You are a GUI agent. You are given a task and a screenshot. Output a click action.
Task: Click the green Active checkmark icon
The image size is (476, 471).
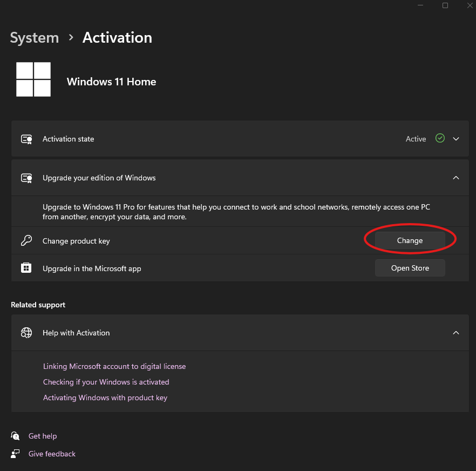pos(440,138)
